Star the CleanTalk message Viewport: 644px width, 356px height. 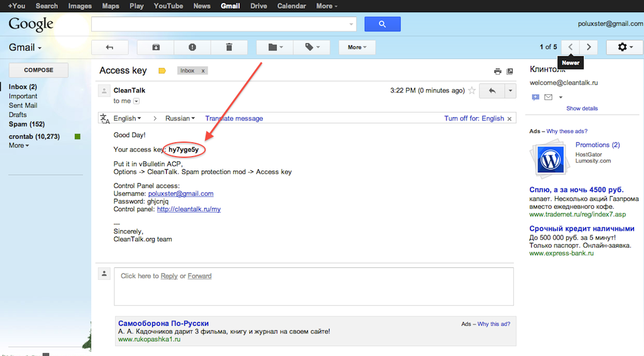(472, 91)
